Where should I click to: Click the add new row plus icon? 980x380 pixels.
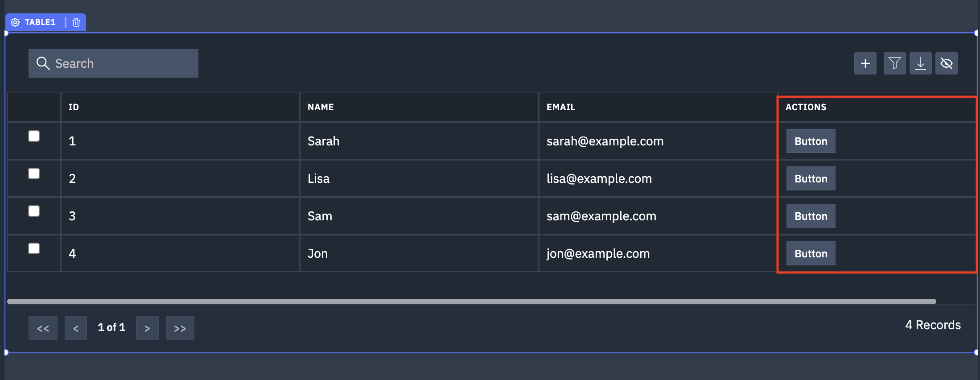(x=865, y=63)
